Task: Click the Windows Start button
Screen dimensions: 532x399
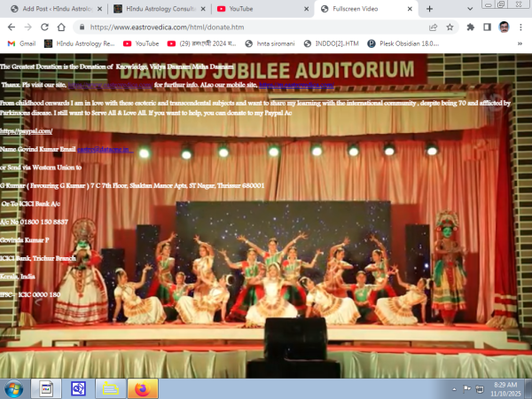Action: [x=15, y=388]
